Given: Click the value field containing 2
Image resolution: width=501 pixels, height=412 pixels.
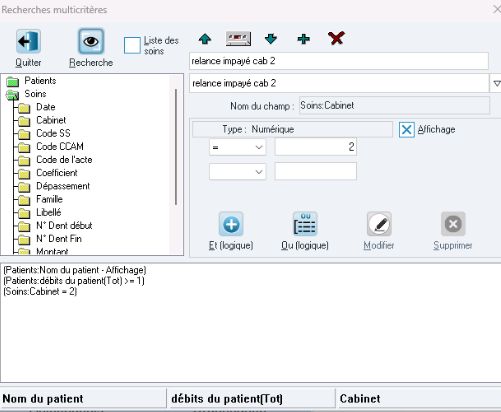Looking at the screenshot, I should (x=316, y=147).
